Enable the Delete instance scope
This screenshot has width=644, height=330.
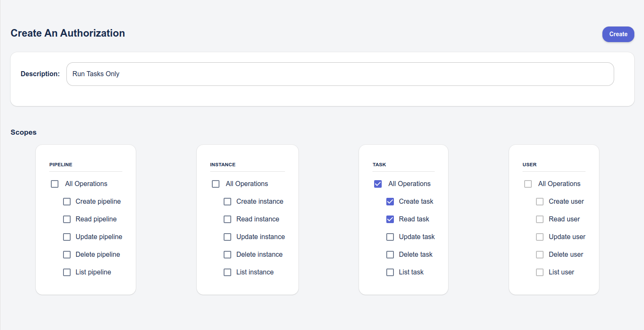tap(227, 255)
